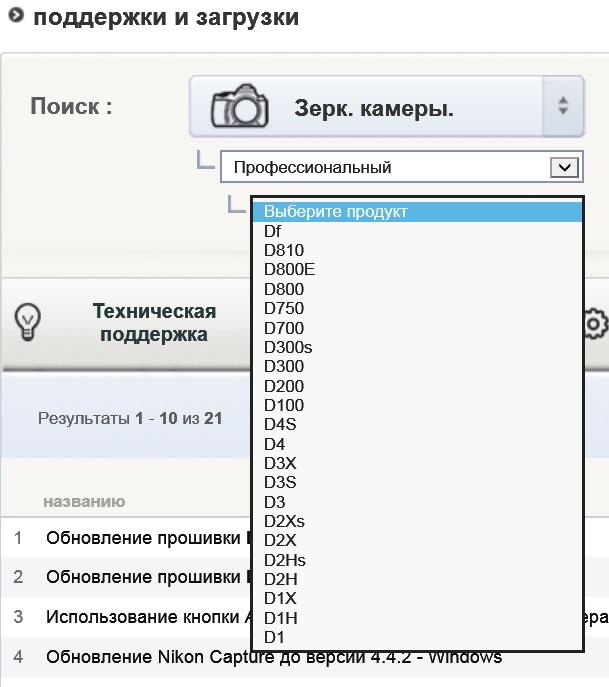Click the lightbulb technical support icon
609x687 pixels.
(x=28, y=322)
